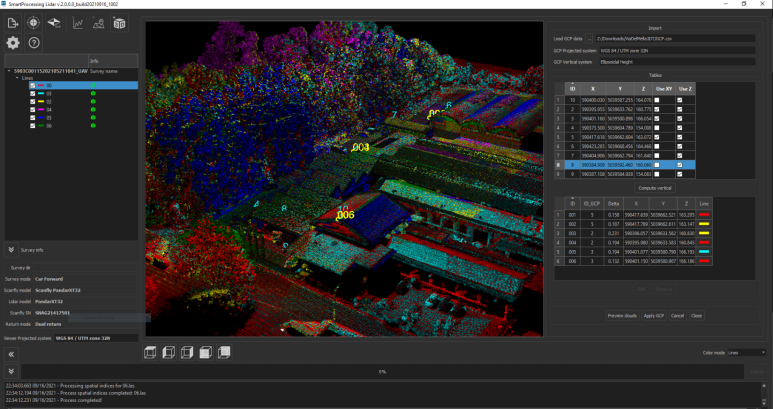
Task: Collapse the survey name tree node
Action: click(x=9, y=71)
